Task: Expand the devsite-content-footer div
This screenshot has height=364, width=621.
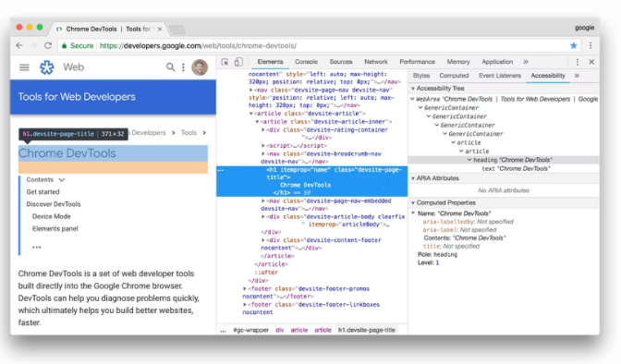Action: 263,240
